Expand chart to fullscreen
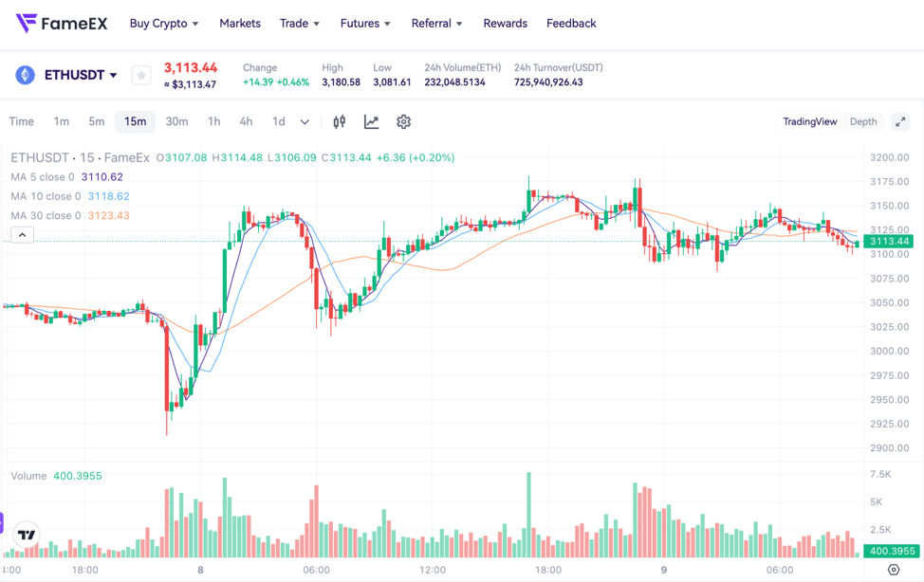924x582 pixels. click(x=900, y=121)
